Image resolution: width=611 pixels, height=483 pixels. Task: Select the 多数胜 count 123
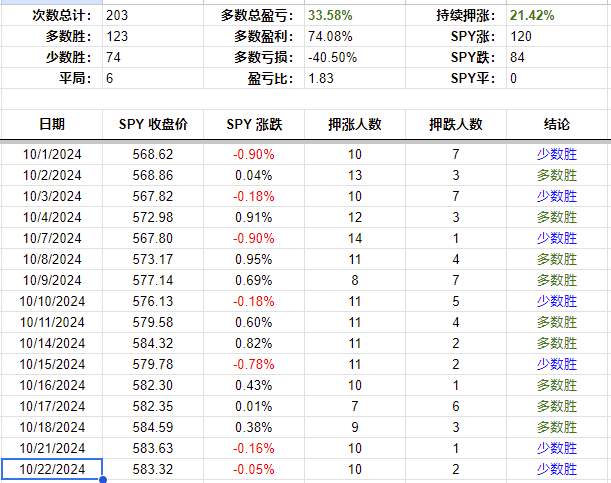tap(153, 37)
